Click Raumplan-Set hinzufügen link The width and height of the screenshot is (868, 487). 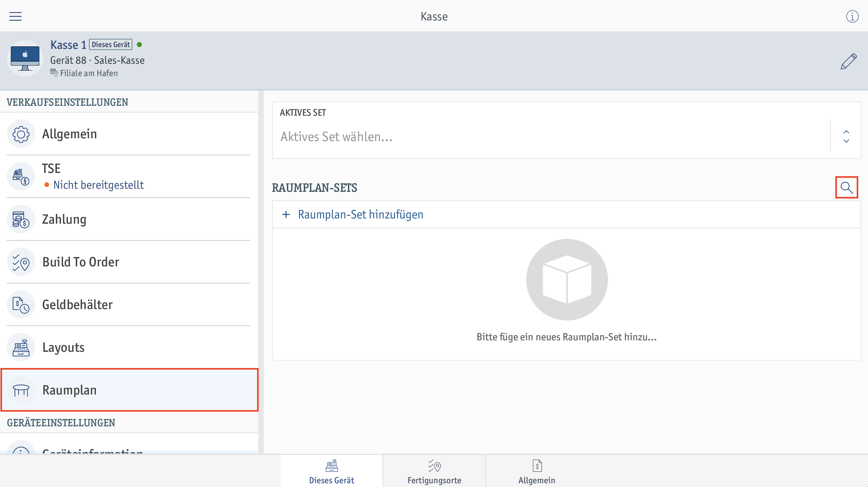click(361, 214)
